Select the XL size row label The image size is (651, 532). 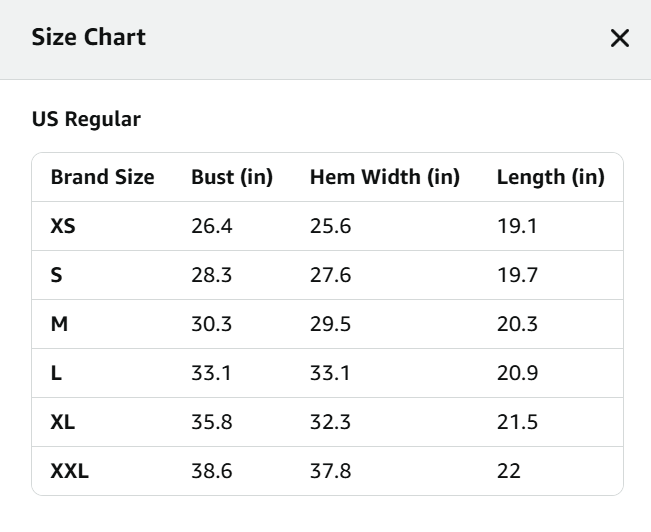point(63,422)
